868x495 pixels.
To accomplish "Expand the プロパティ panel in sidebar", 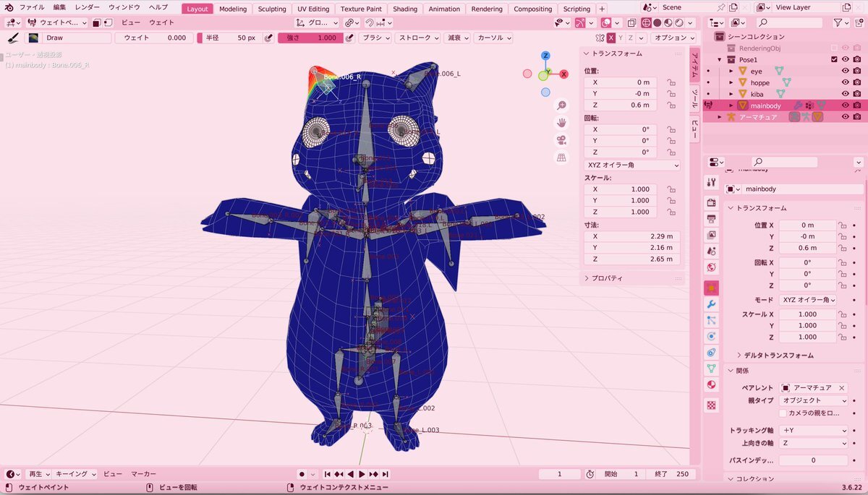I will pos(606,278).
